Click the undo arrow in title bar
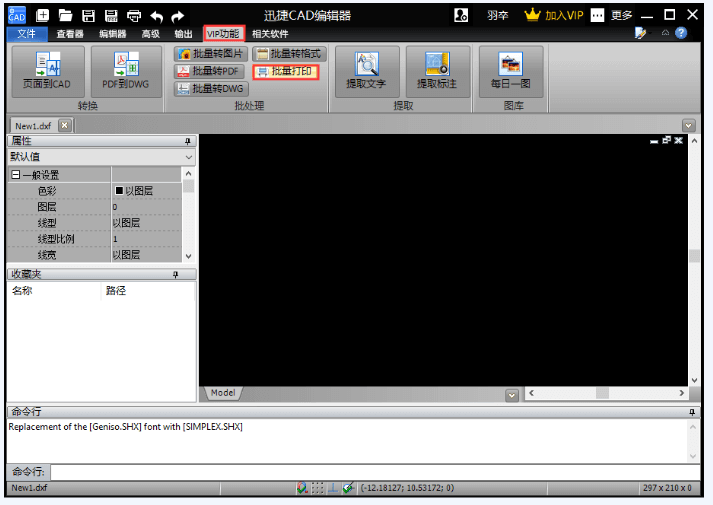The width and height of the screenshot is (713, 505). pos(156,15)
